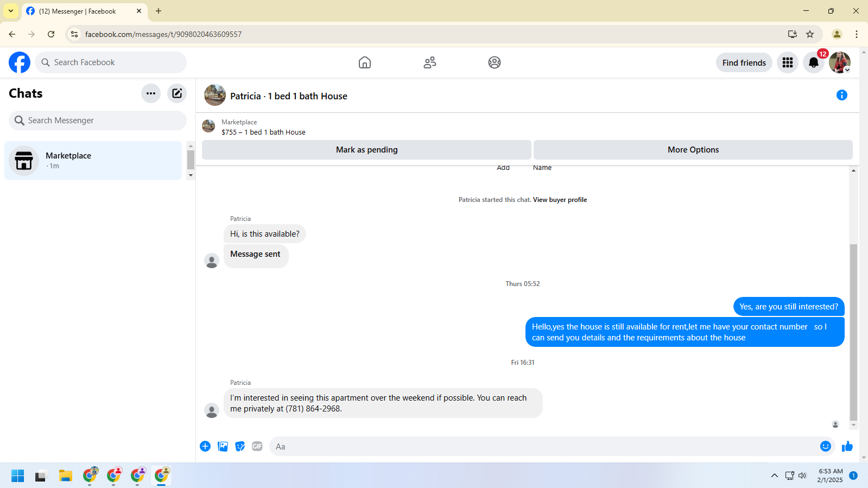
Task: Open more actions plus icon
Action: pyautogui.click(x=205, y=446)
